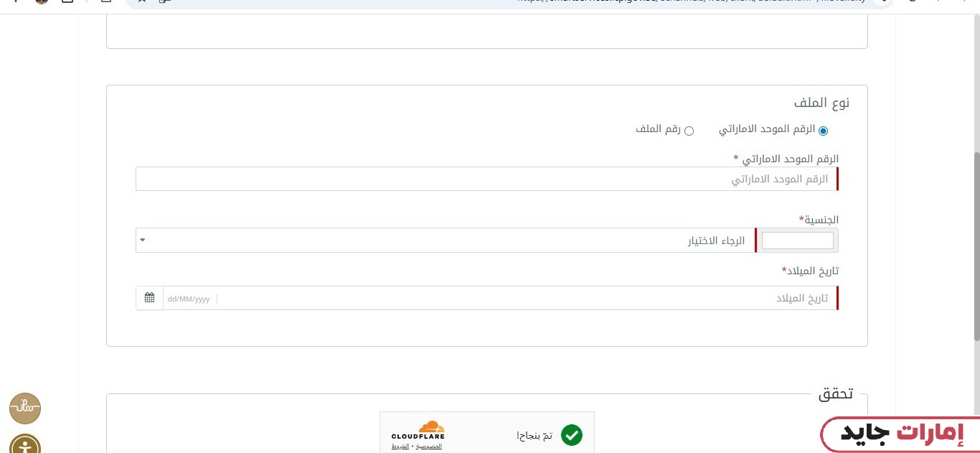Click the unified number text field
The height and width of the screenshot is (453, 980).
coord(486,179)
